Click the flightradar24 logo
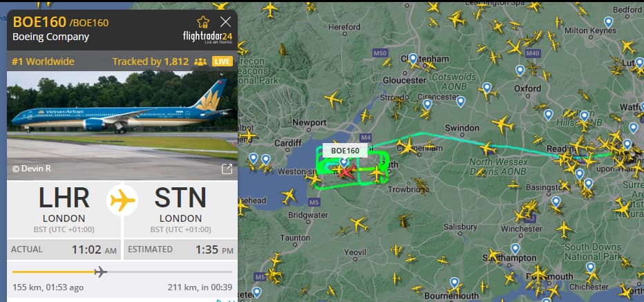Image resolution: width=644 pixels, height=302 pixels. [207, 37]
